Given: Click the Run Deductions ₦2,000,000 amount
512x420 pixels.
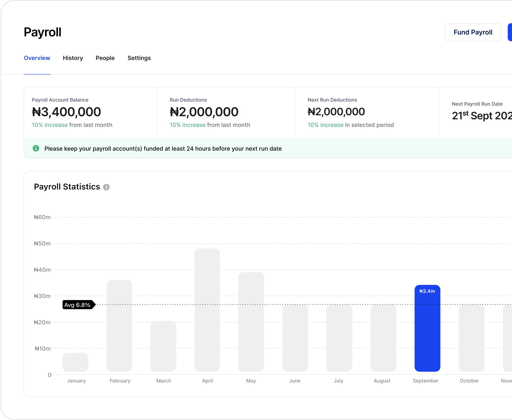Looking at the screenshot, I should [204, 112].
